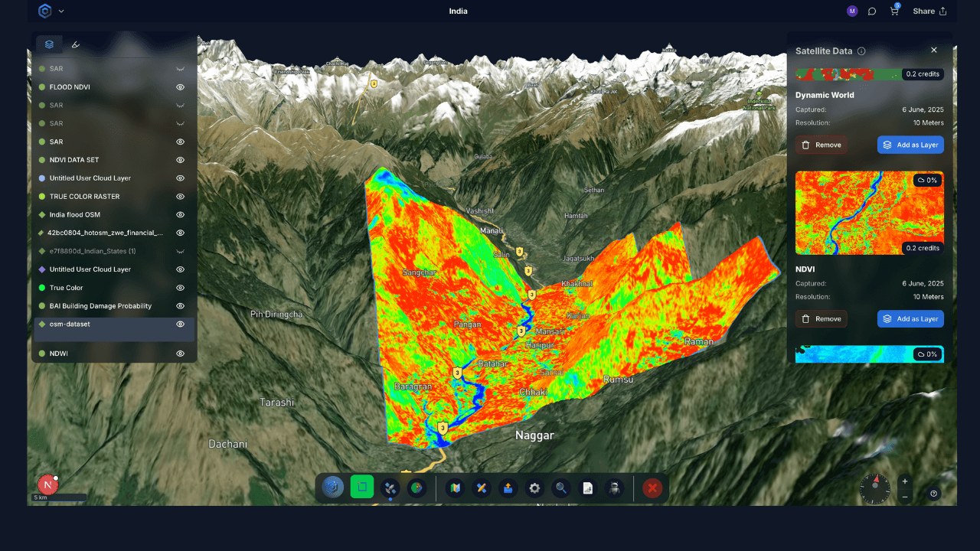Screen dimensions: 980x551
Task: Click Add as Layer for NDVI
Action: point(910,319)
